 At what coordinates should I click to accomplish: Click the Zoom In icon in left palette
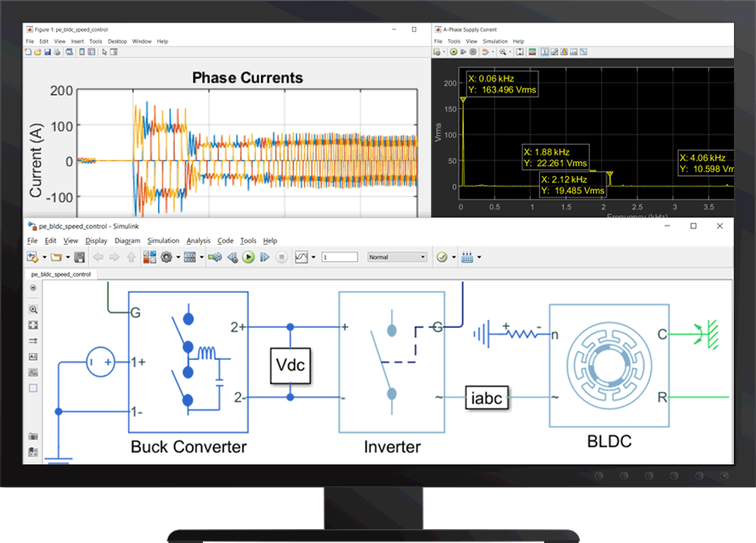(x=33, y=310)
